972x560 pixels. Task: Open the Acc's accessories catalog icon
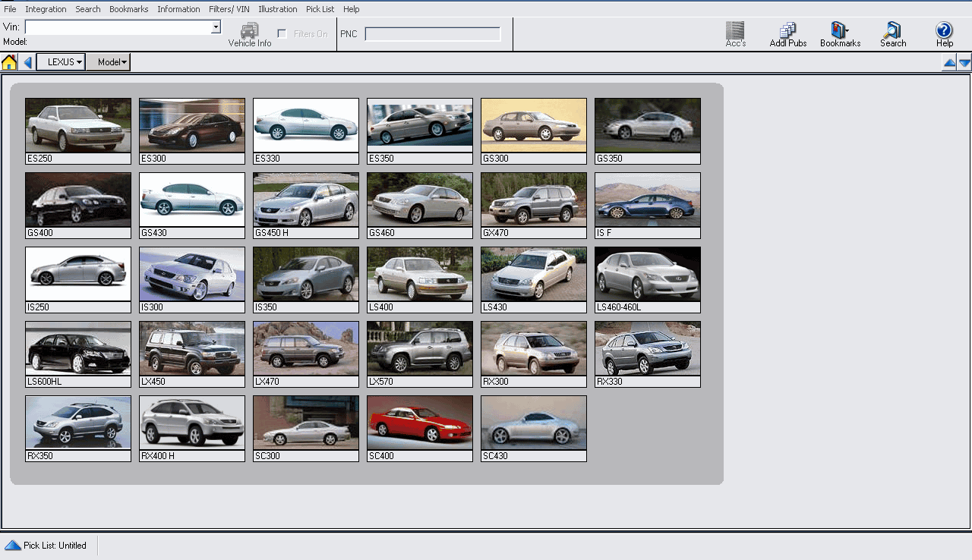click(x=735, y=35)
